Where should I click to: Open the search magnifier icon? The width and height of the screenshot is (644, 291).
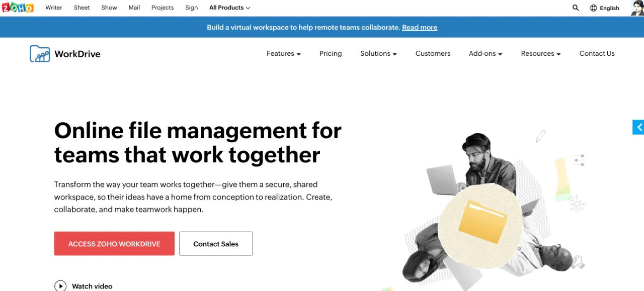coord(576,8)
